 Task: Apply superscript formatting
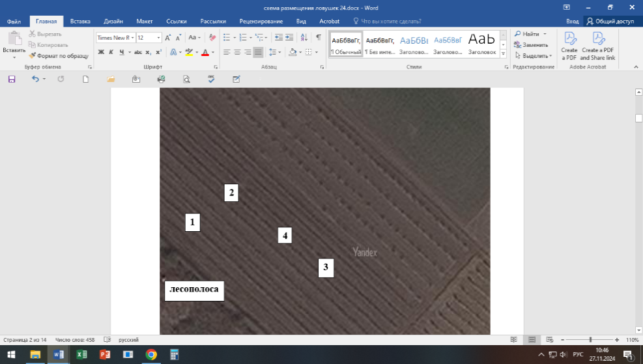pyautogui.click(x=159, y=52)
